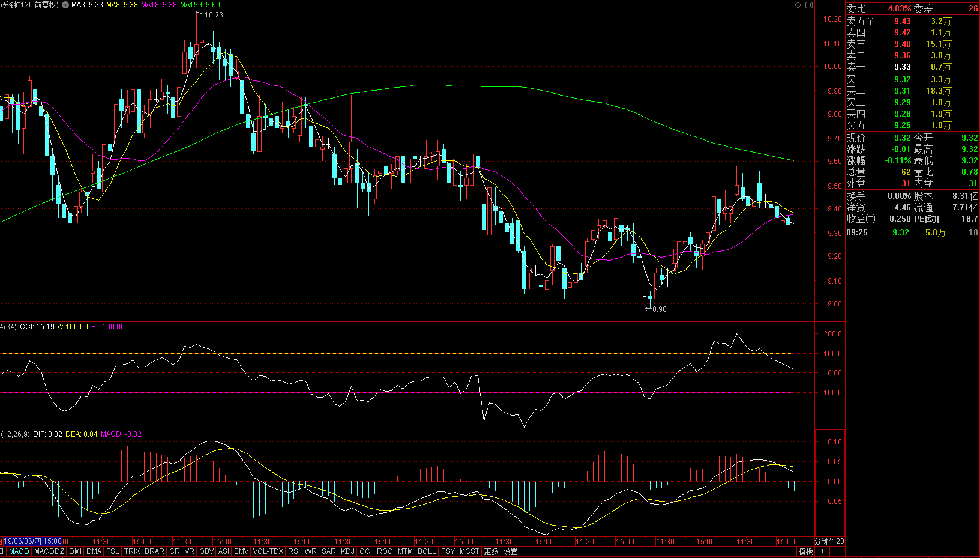Click the 卖一 price 9.33
The image size is (980, 558).
(x=902, y=67)
